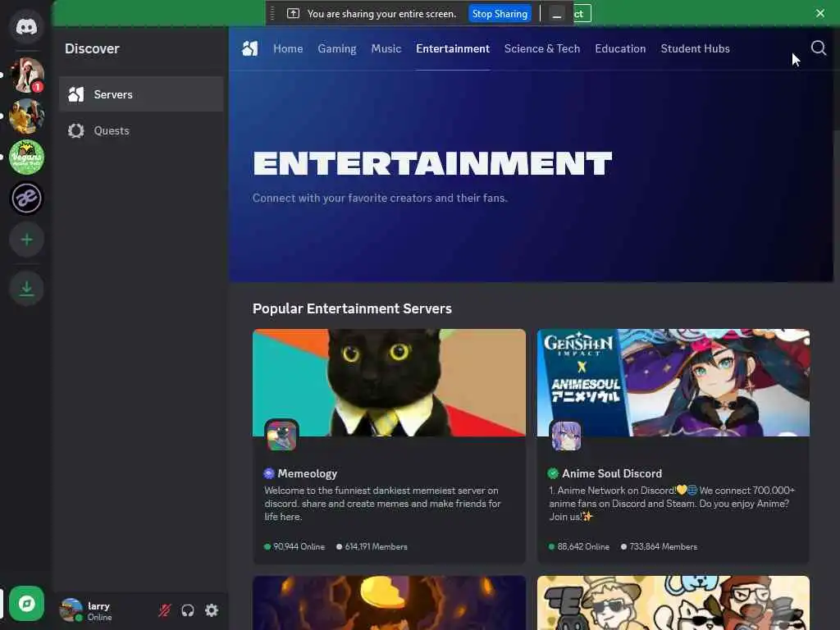
Task: Select Quests in Discover sidebar
Action: [141, 130]
